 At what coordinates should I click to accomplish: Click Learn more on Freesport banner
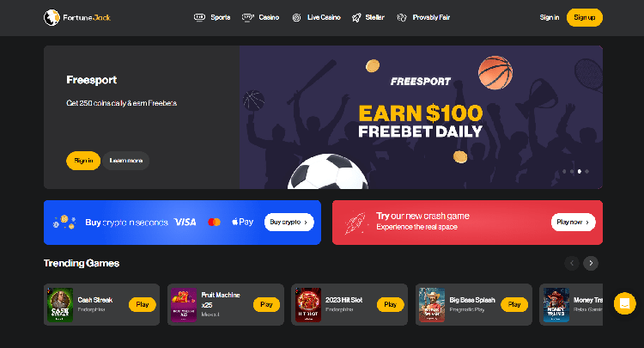[x=126, y=161]
